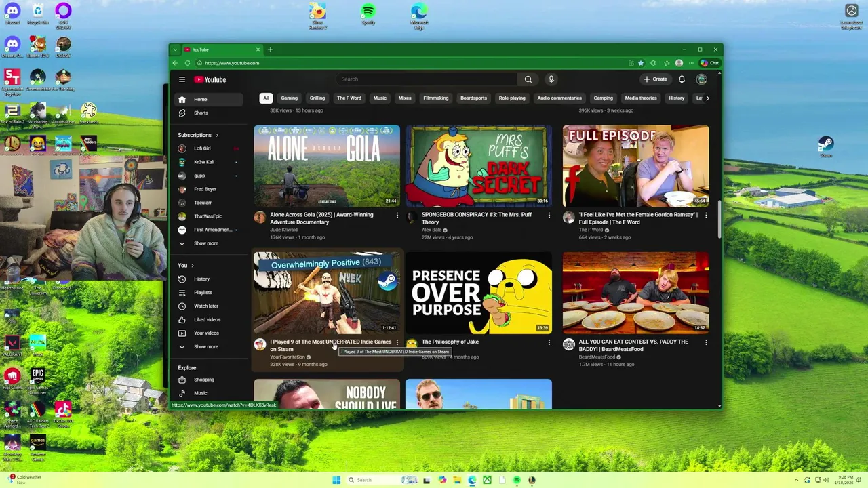This screenshot has height=488, width=868.
Task: Open Shorts in the sidebar
Action: (x=208, y=113)
